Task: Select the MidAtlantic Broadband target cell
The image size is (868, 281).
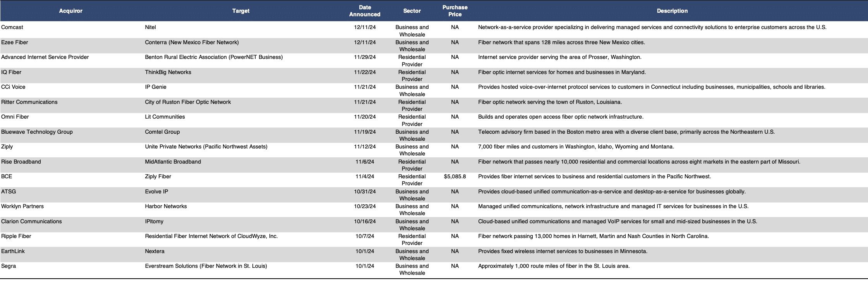Action: (x=173, y=162)
